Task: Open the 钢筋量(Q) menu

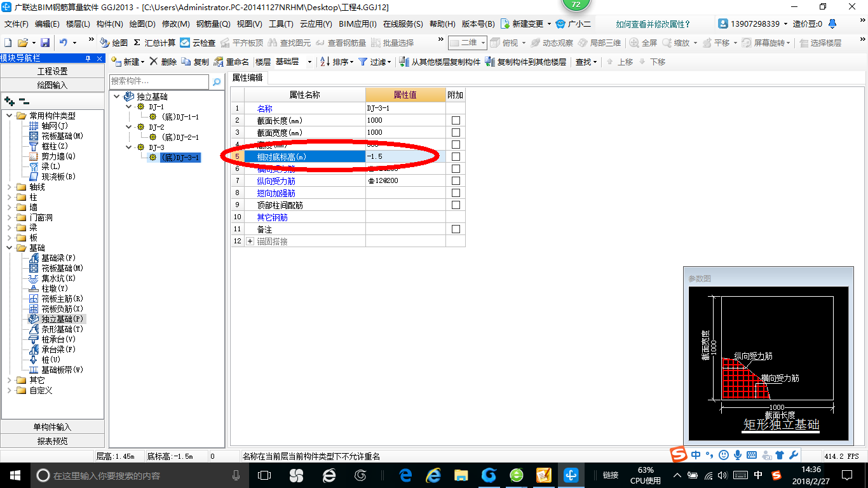Action: point(213,24)
